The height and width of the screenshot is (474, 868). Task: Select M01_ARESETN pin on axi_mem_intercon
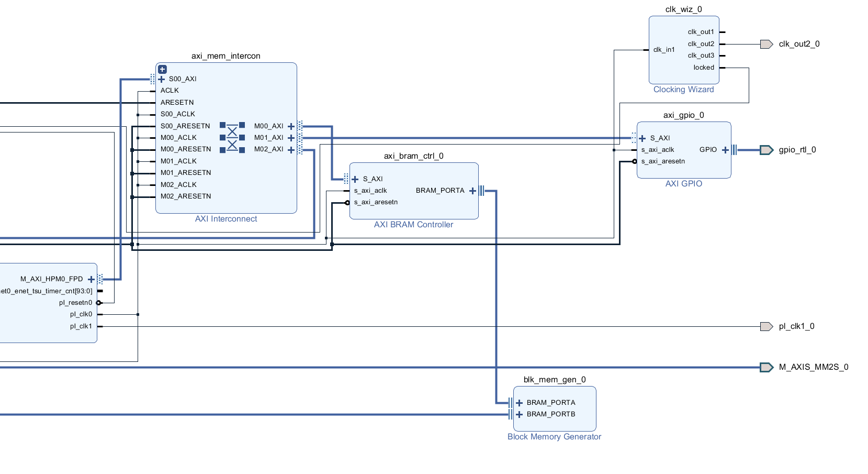[x=186, y=173]
